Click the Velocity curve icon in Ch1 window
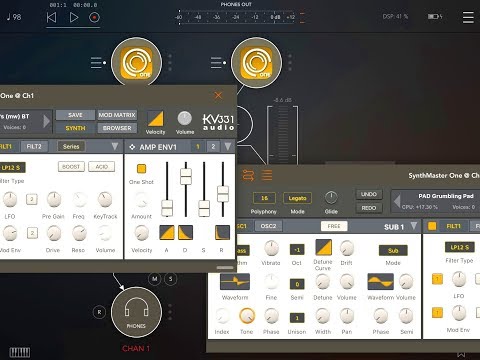 [155, 119]
